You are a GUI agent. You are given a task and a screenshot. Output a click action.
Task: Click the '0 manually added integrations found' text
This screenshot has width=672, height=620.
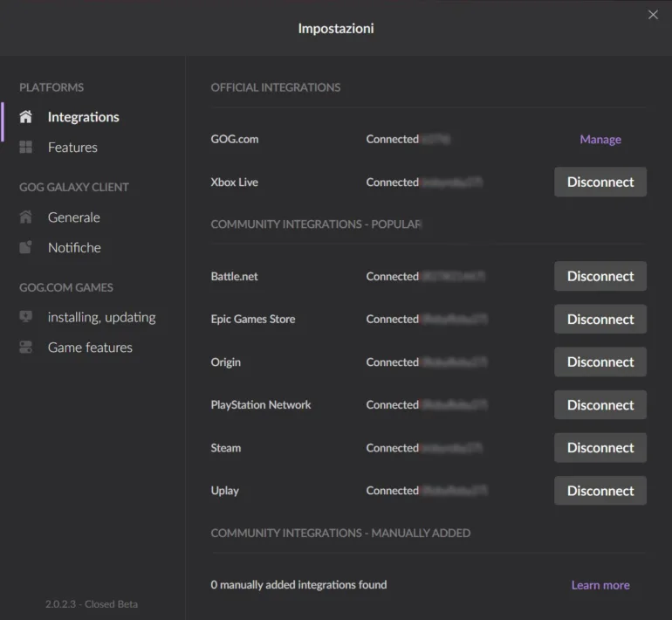(298, 585)
